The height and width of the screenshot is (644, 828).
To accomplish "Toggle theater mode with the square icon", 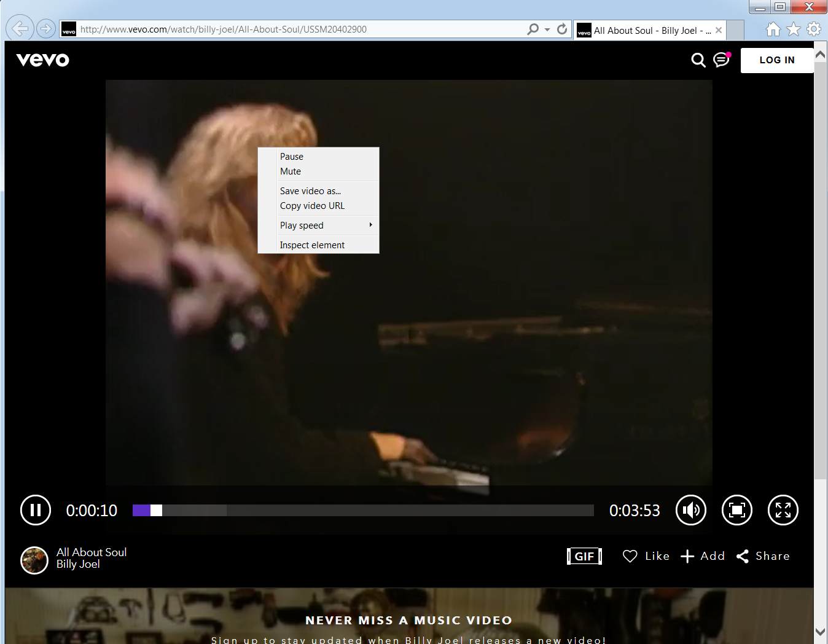I will coord(737,510).
